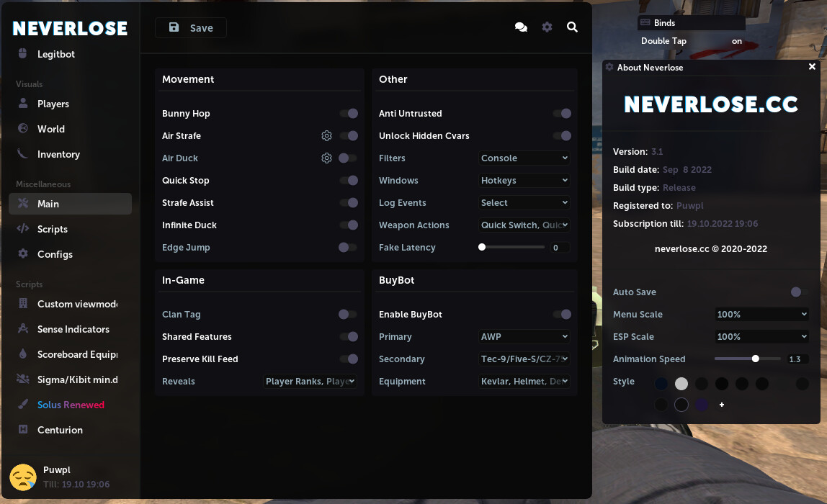Screen dimensions: 827x504
Task: Click the Animation Speed value field
Action: click(x=797, y=359)
